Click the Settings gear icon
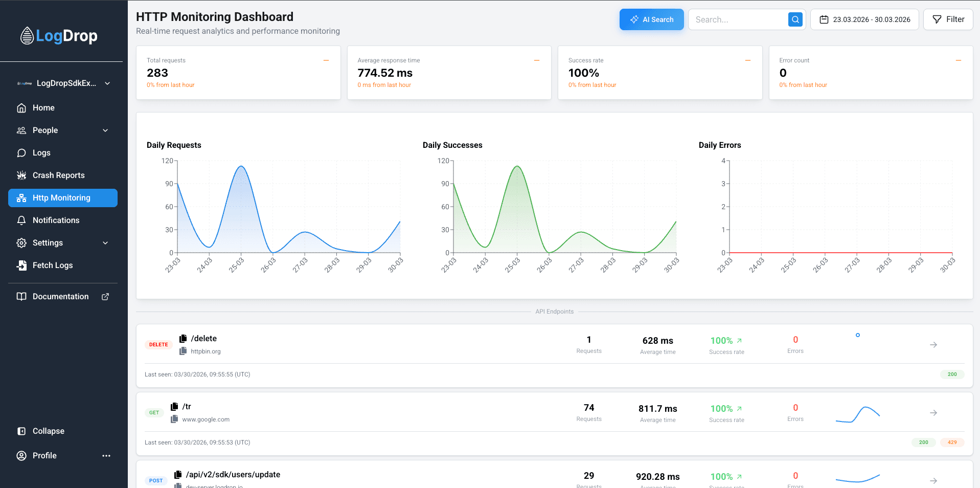This screenshot has width=980, height=488. tap(21, 243)
